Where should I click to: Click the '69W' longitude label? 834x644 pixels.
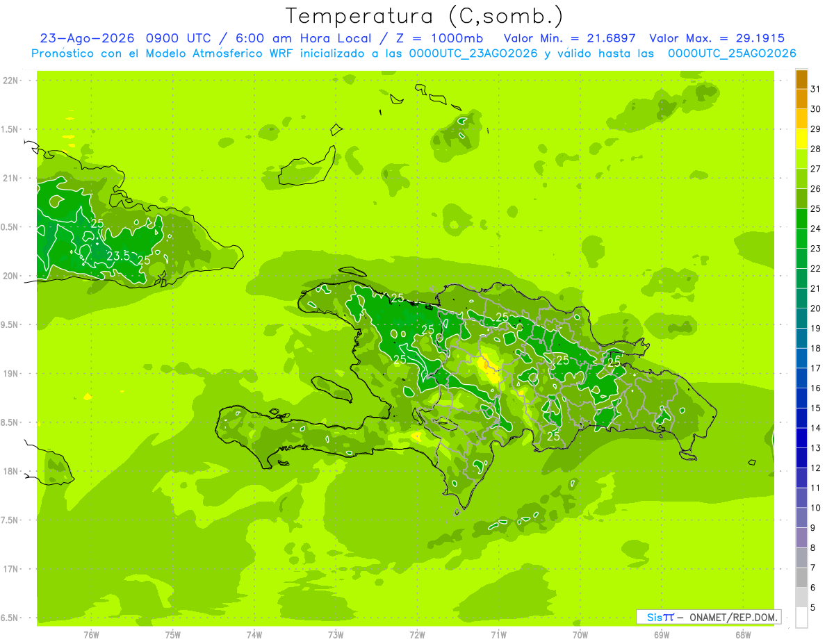662,635
